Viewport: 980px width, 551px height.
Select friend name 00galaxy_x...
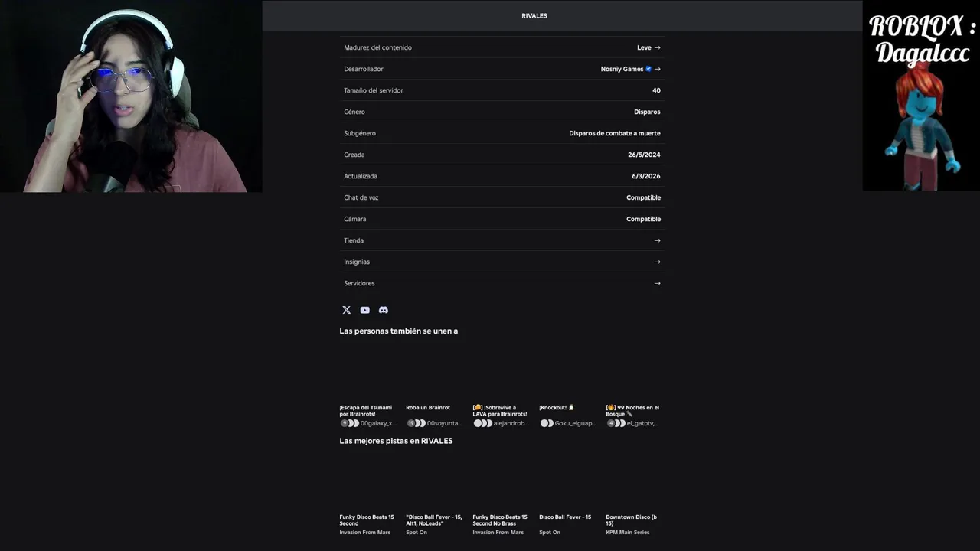[x=378, y=423]
